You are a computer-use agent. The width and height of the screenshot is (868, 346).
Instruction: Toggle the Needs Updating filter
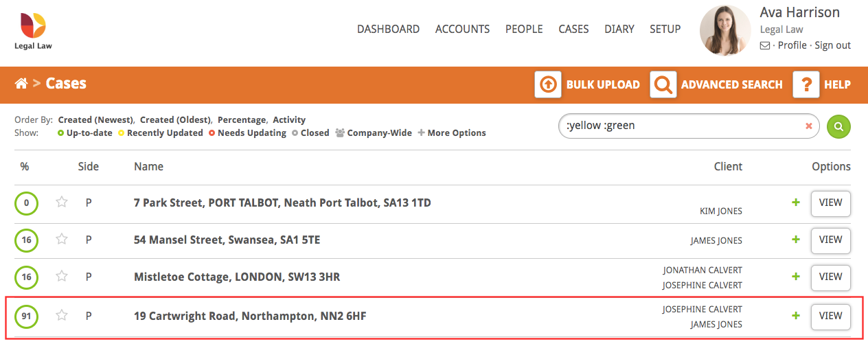pyautogui.click(x=247, y=132)
